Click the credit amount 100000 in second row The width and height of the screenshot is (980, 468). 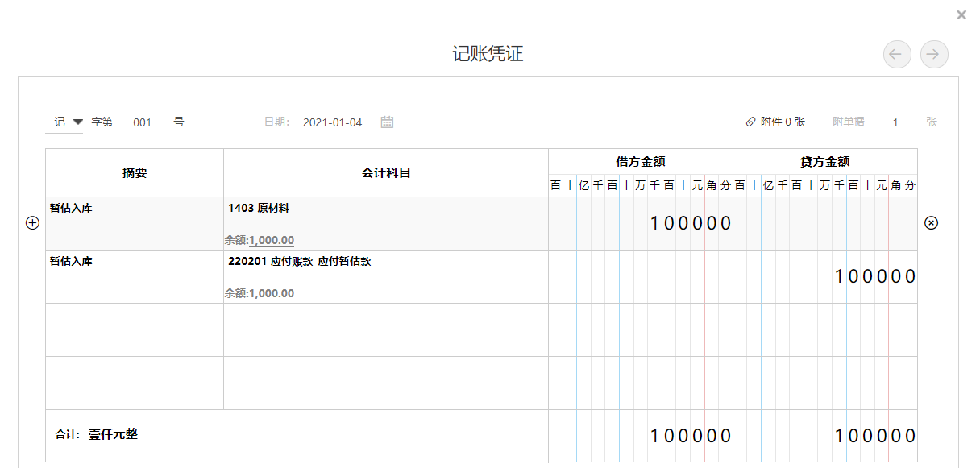click(875, 276)
